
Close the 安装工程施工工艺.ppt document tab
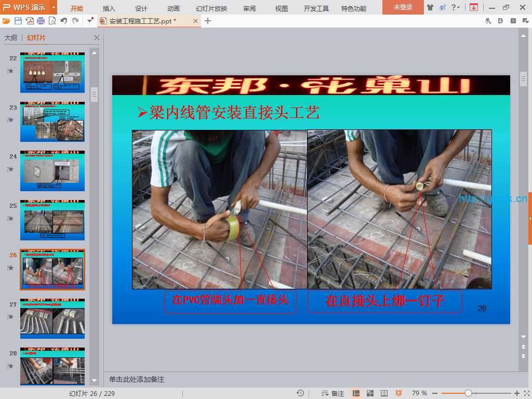coord(195,21)
